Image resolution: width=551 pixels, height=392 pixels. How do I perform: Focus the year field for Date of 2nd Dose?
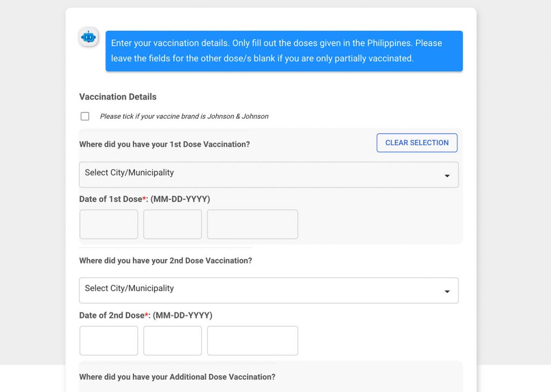click(x=252, y=341)
